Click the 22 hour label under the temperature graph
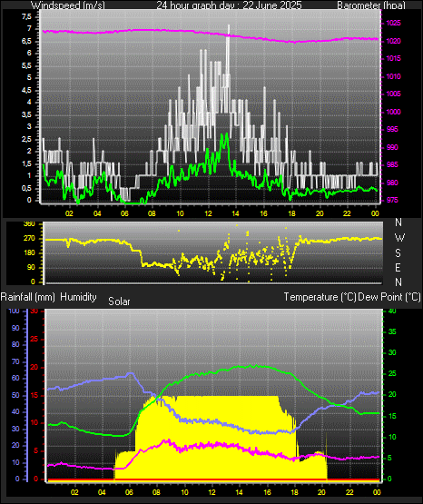423x504 pixels. click(349, 492)
